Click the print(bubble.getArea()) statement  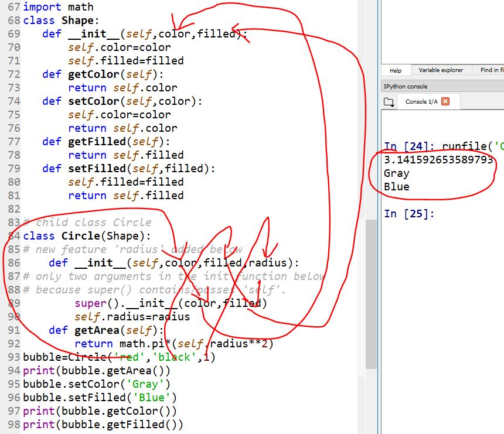coord(97,371)
